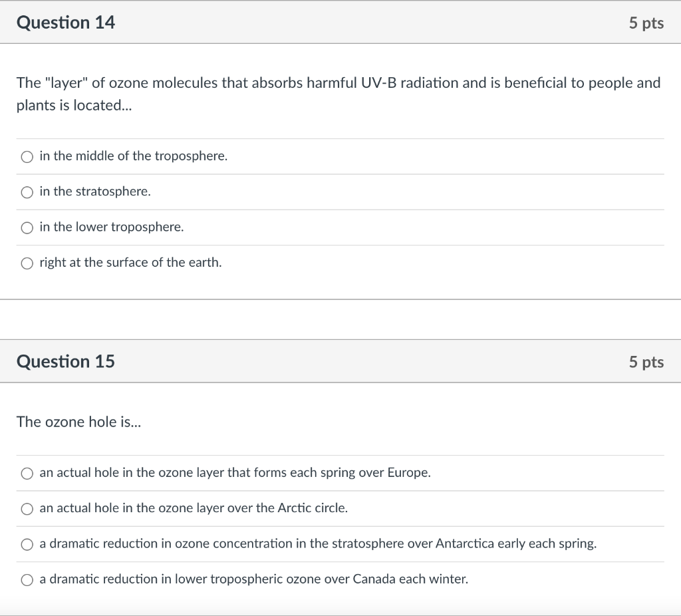Click the 'The ozone hole is...' prompt text
This screenshot has width=681, height=616.
(x=78, y=422)
